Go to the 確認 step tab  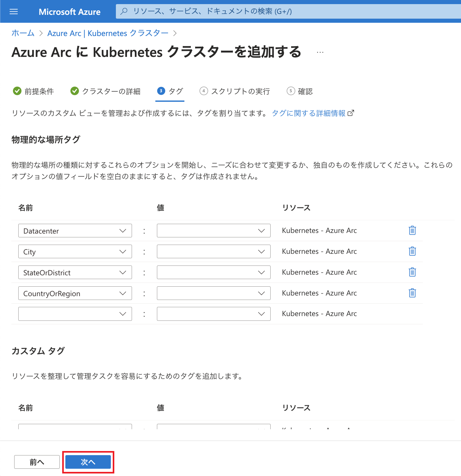click(x=300, y=91)
